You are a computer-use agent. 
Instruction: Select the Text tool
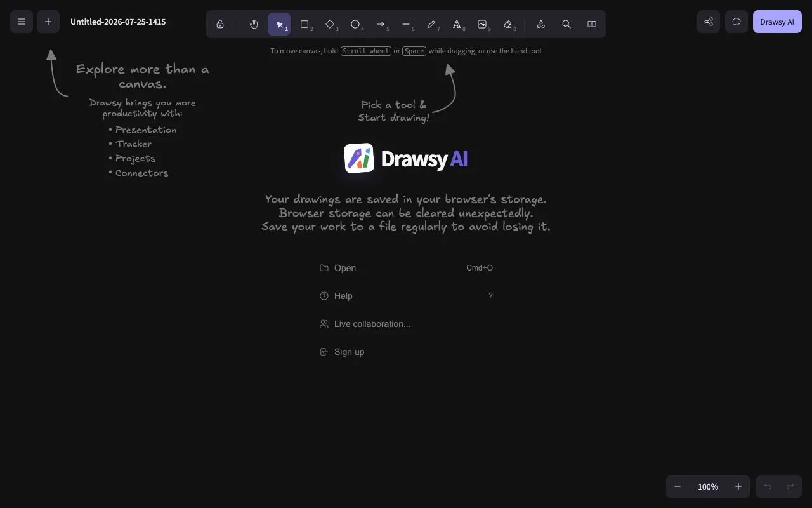point(457,24)
